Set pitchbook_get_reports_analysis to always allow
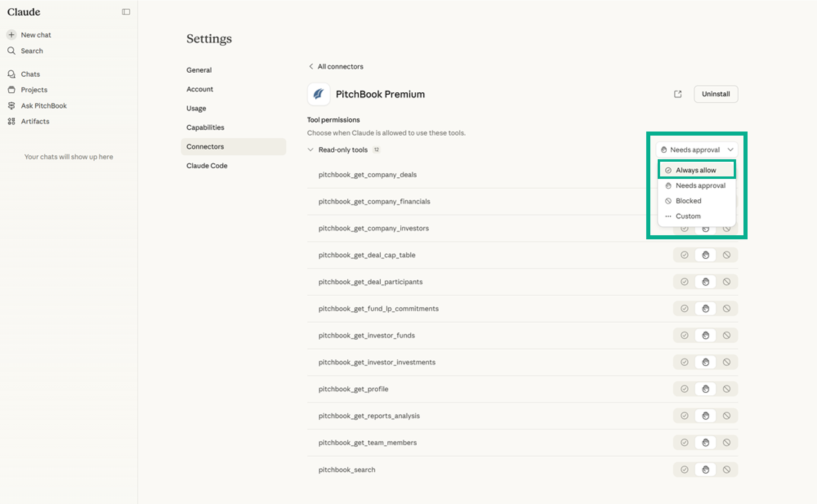Viewport: 817px width, 504px height. [x=684, y=416]
